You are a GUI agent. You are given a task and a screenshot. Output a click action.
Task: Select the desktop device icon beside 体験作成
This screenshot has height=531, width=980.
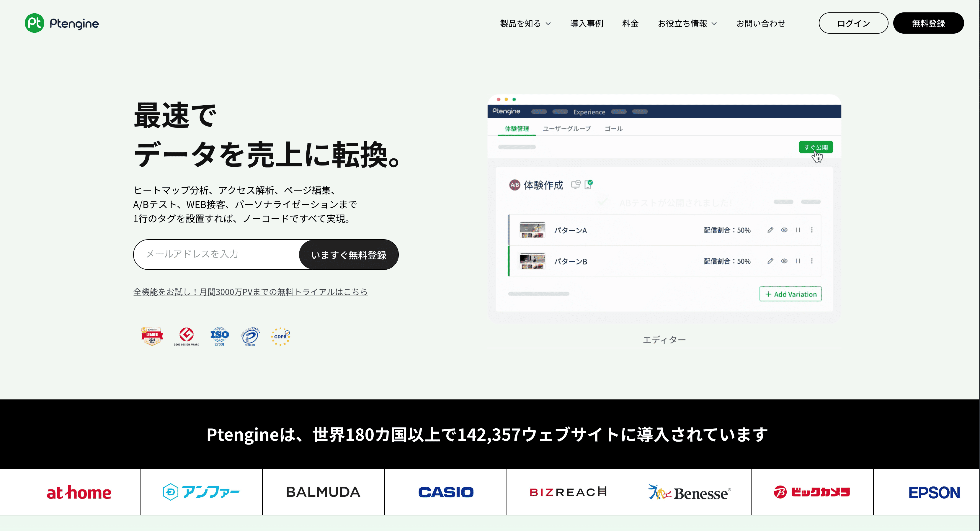point(575,185)
